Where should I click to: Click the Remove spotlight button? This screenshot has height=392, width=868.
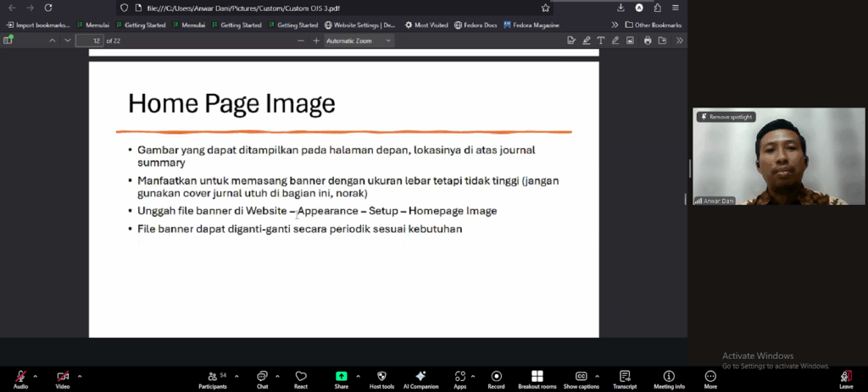tap(726, 117)
